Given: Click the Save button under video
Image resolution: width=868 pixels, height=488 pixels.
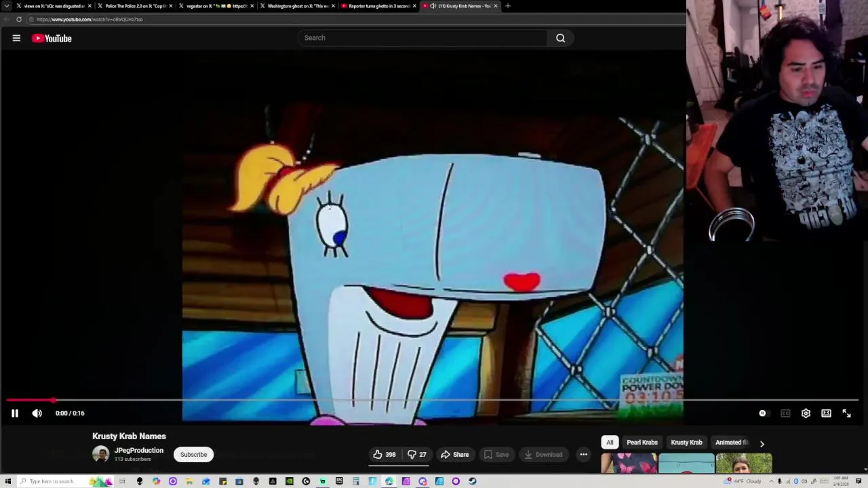Looking at the screenshot, I should [496, 455].
